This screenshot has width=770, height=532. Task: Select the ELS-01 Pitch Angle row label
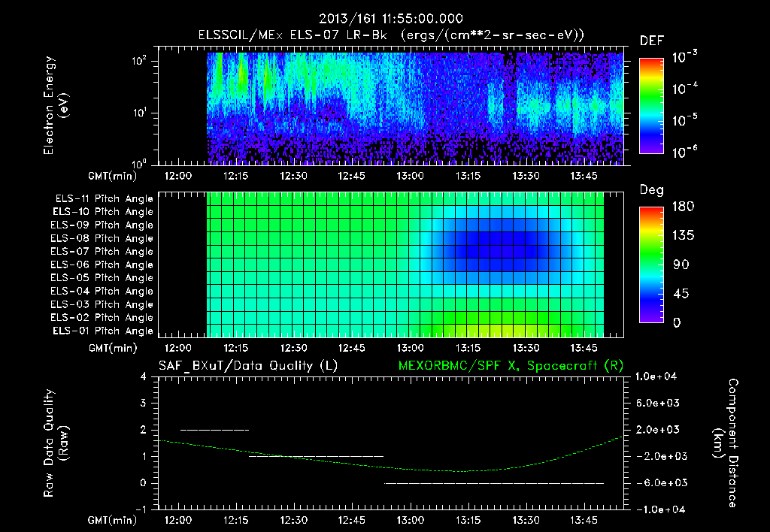[x=103, y=331]
